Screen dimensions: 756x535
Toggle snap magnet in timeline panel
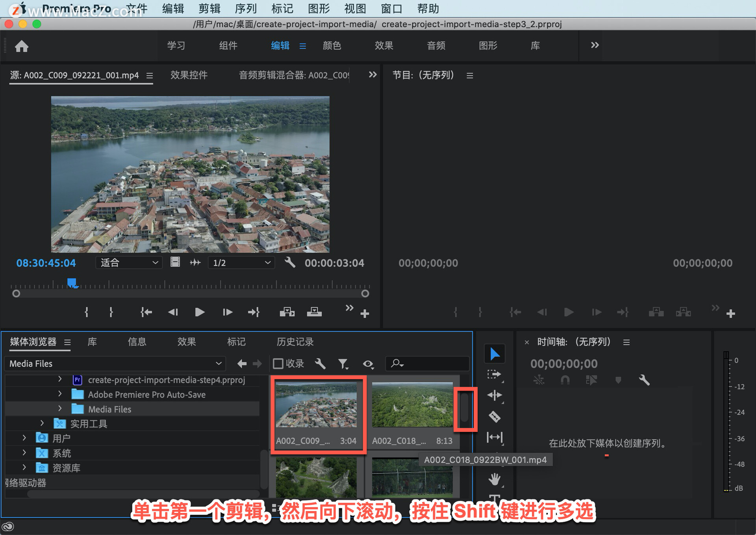[x=565, y=380]
